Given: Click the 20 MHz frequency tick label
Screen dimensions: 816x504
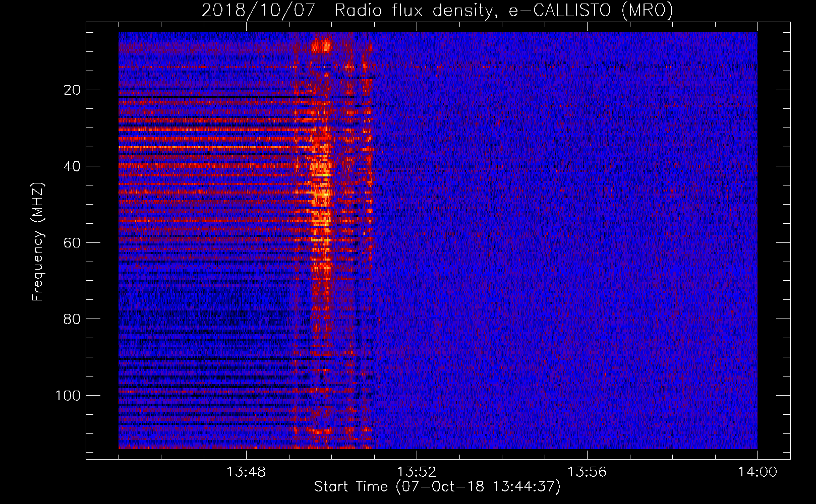Looking at the screenshot, I should pyautogui.click(x=73, y=90).
